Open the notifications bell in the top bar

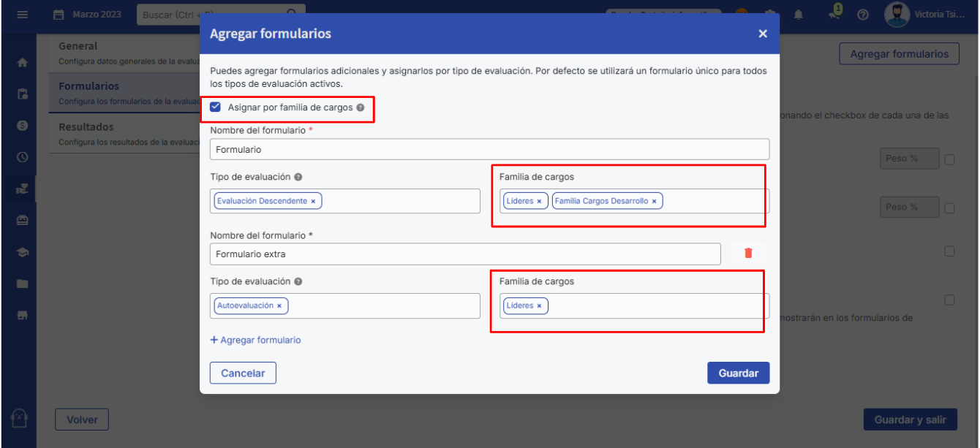point(799,15)
